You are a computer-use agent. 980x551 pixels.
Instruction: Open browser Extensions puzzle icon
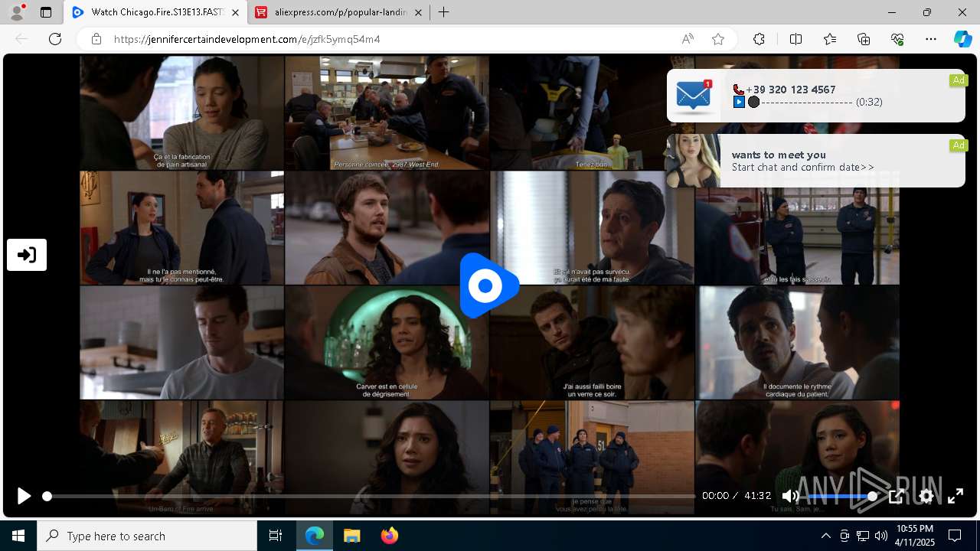pyautogui.click(x=759, y=39)
